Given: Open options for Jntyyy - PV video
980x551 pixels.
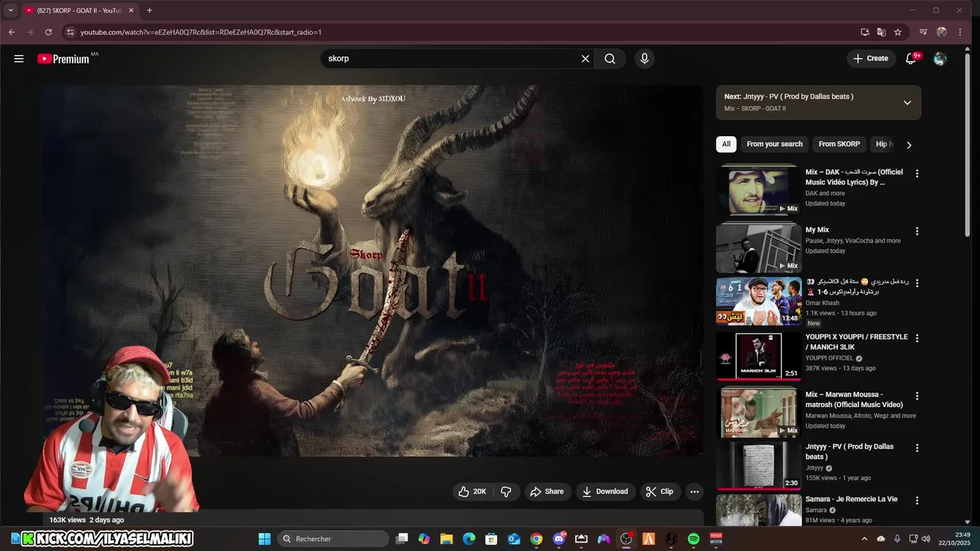Looking at the screenshot, I should click(x=917, y=448).
